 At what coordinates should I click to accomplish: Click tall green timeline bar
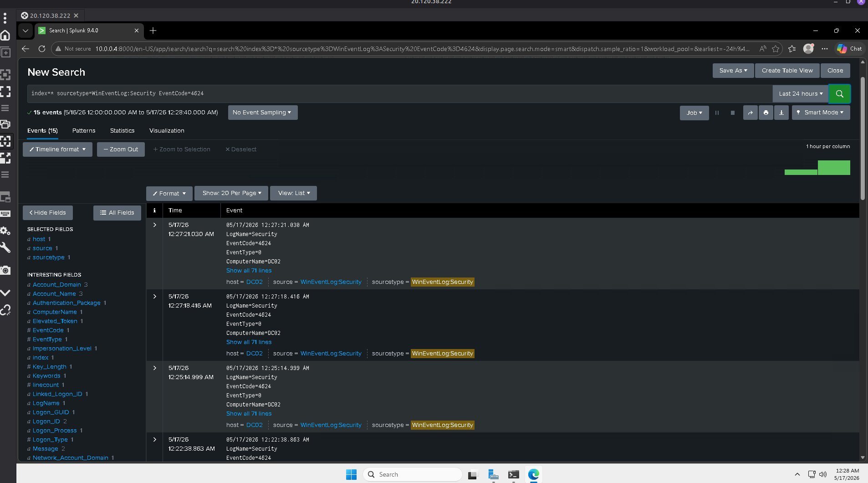click(833, 168)
